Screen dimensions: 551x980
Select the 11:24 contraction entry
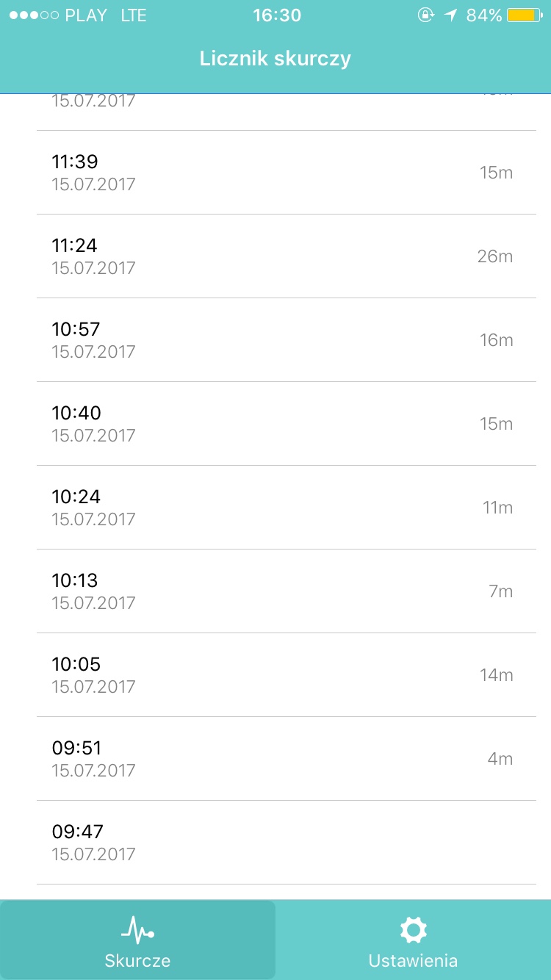(287, 256)
